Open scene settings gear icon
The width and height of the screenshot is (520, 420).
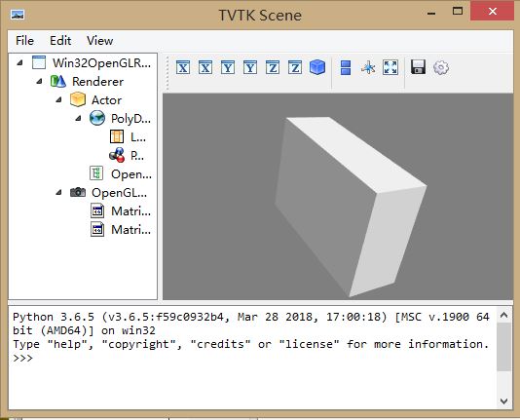441,67
